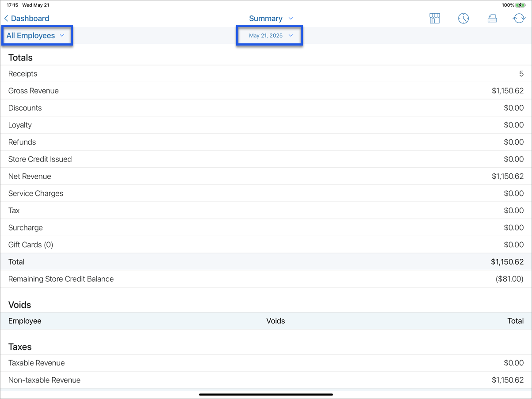Go back to Dashboard
532x399 pixels.
click(27, 19)
